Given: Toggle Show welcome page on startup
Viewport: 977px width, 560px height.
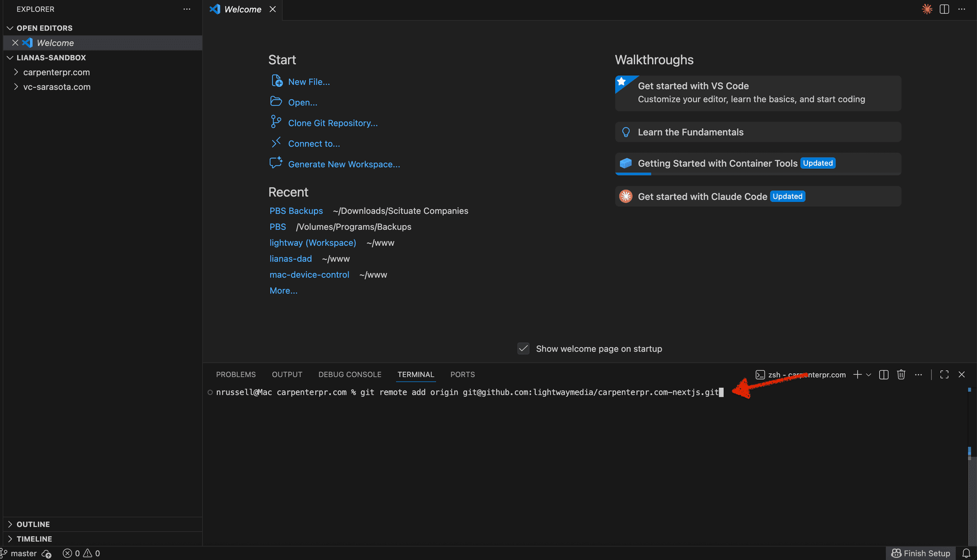Looking at the screenshot, I should 523,348.
